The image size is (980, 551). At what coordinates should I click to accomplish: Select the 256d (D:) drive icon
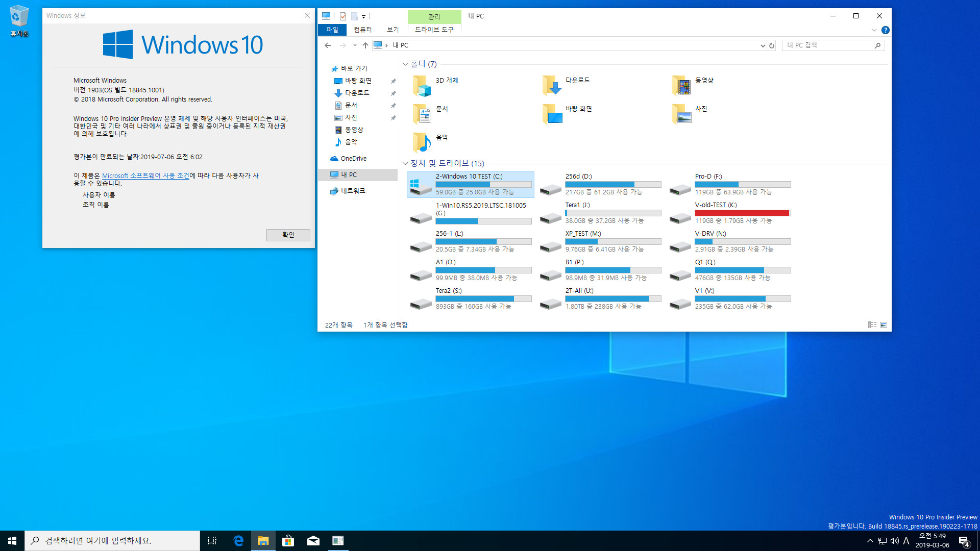tap(551, 190)
